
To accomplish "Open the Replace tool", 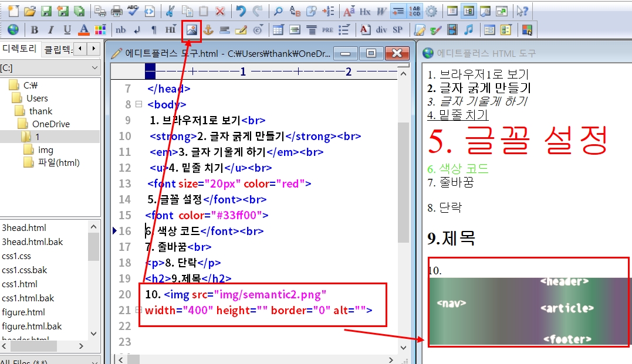I will click(x=295, y=11).
